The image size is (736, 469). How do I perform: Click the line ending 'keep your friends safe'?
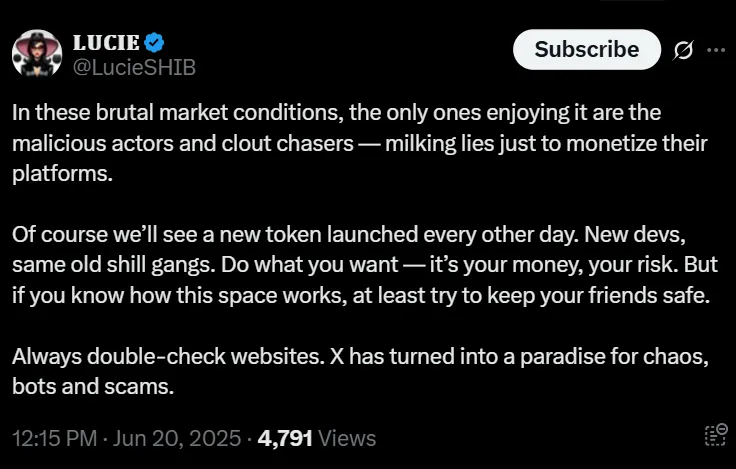pyautogui.click(x=360, y=296)
